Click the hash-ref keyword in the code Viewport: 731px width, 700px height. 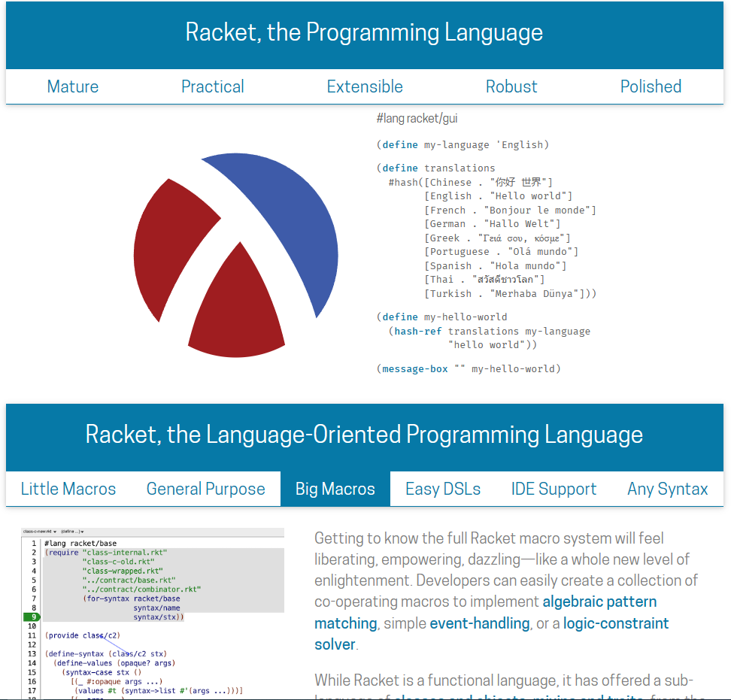click(417, 331)
